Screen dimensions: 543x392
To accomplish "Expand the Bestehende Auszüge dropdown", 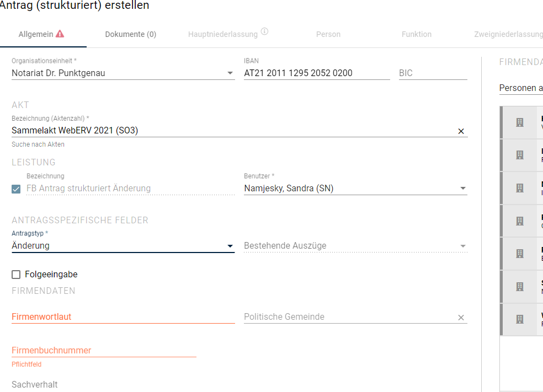I will [x=355, y=246].
